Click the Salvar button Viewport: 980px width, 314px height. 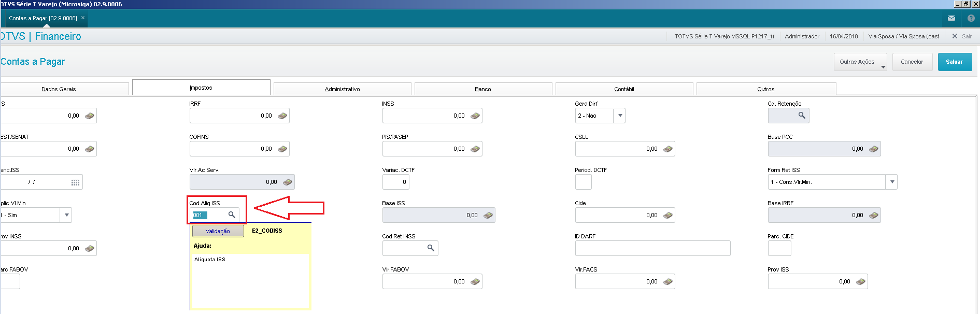(954, 62)
